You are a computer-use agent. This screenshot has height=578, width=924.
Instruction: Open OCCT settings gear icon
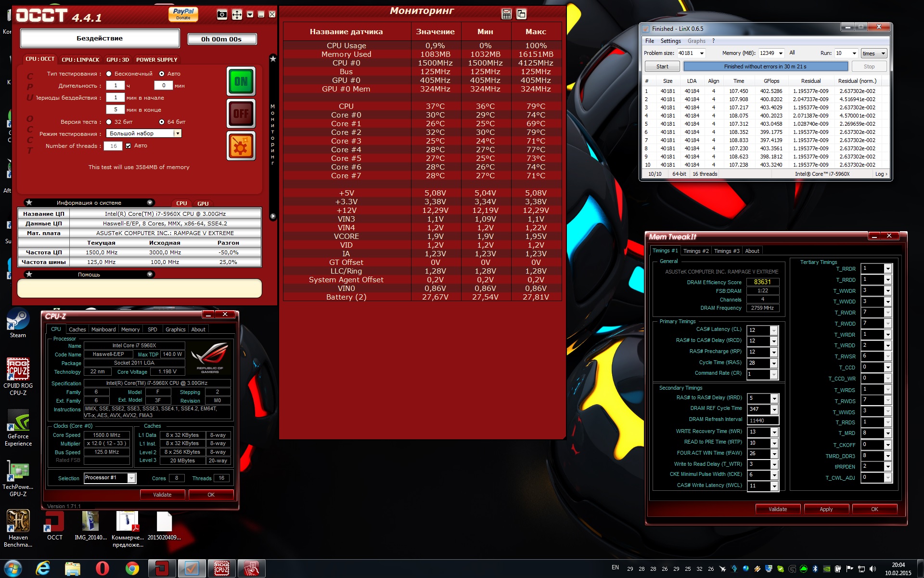click(241, 145)
